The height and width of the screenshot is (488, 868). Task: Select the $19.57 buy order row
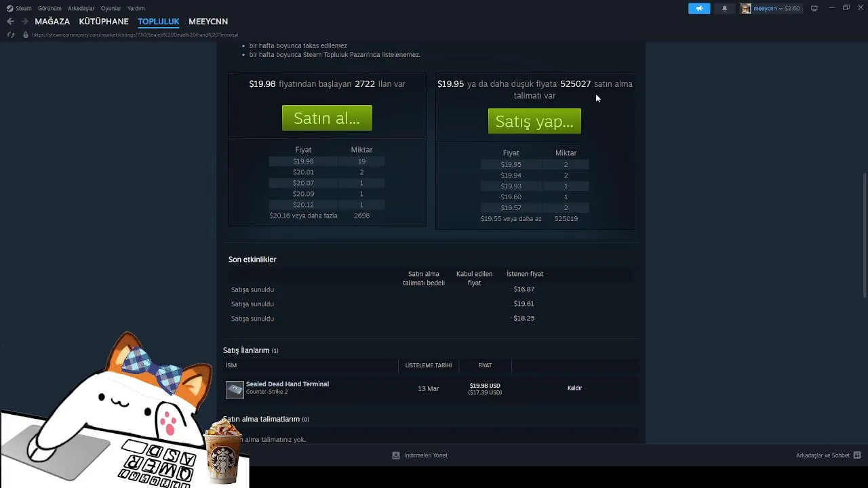[535, 208]
